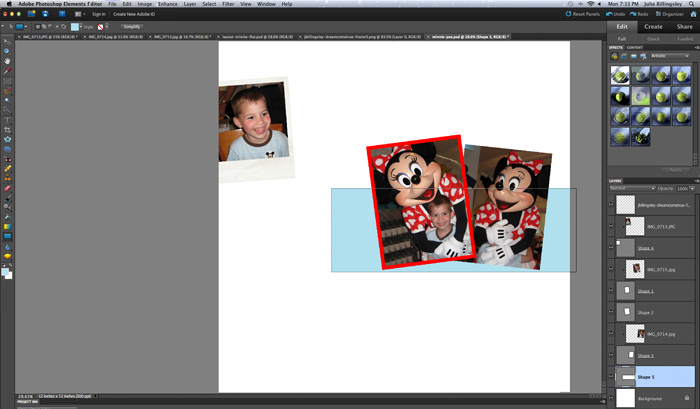
Task: Select the Hand tool
Action: pyautogui.click(x=7, y=61)
